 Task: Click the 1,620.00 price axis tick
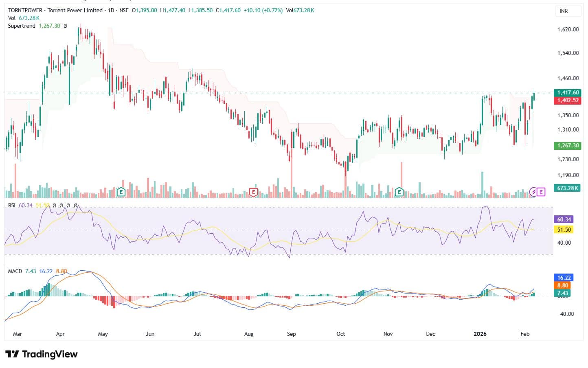(568, 29)
